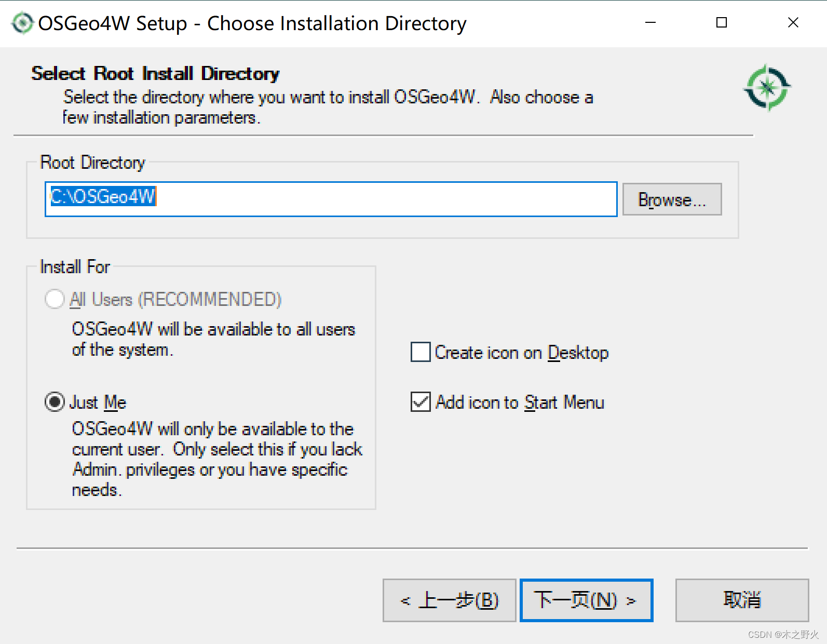Click the OSGeo4W compass logo in header
Screen dimensions: 827x644
767,88
